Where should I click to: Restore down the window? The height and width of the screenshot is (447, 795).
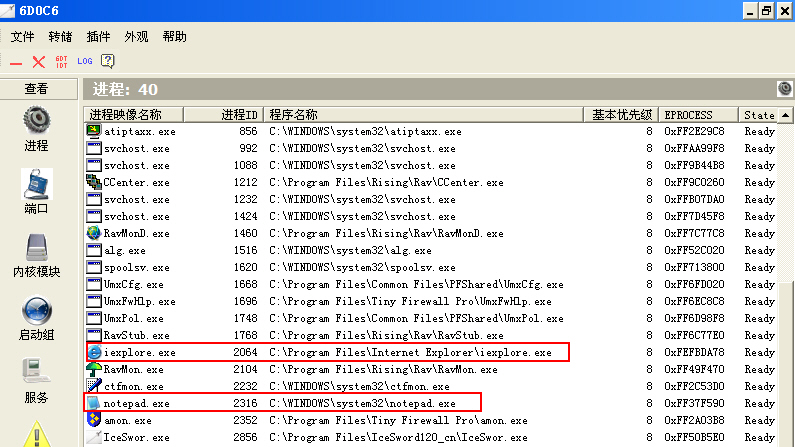[767, 11]
